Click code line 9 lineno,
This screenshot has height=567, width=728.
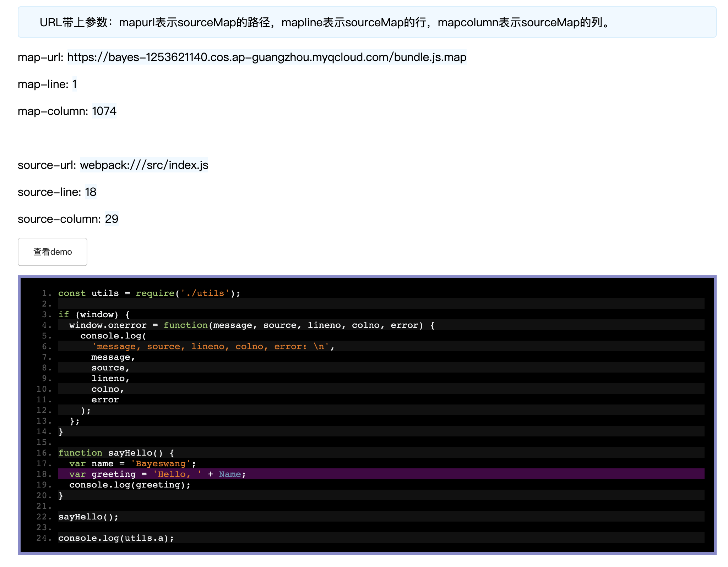pyautogui.click(x=110, y=378)
